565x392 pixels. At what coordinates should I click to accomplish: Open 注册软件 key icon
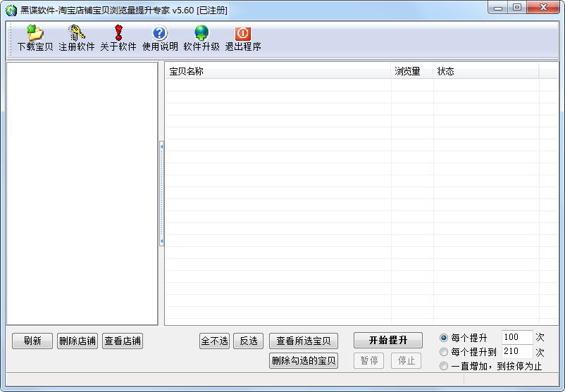pyautogui.click(x=76, y=33)
